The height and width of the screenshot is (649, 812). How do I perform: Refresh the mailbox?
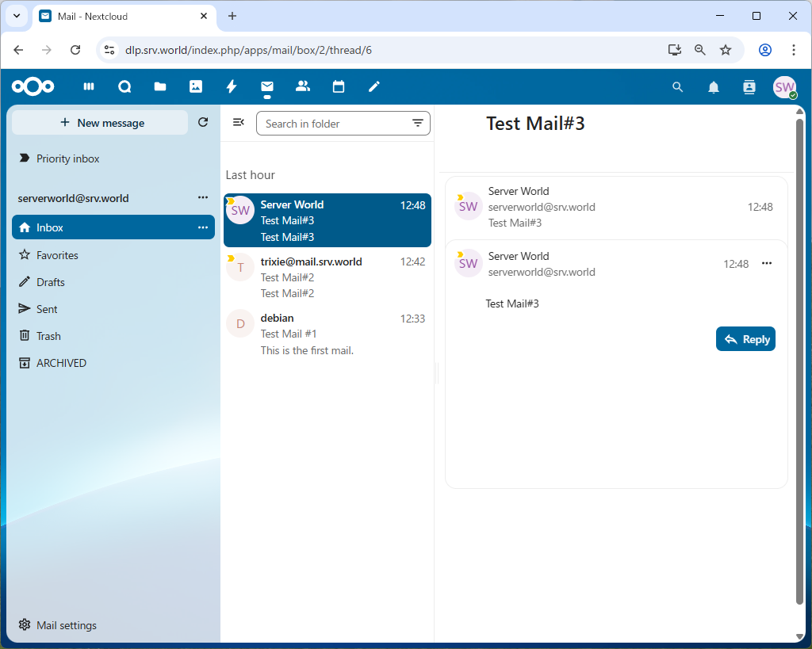coord(203,123)
